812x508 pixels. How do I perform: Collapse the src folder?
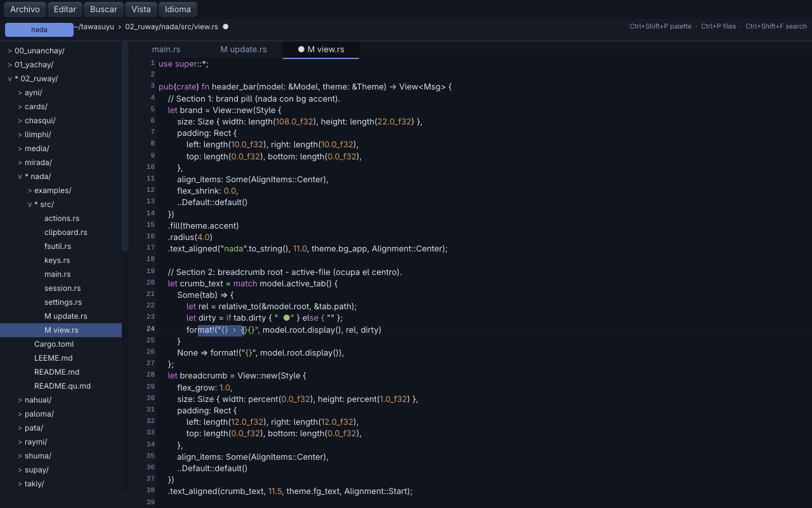(61, 204)
